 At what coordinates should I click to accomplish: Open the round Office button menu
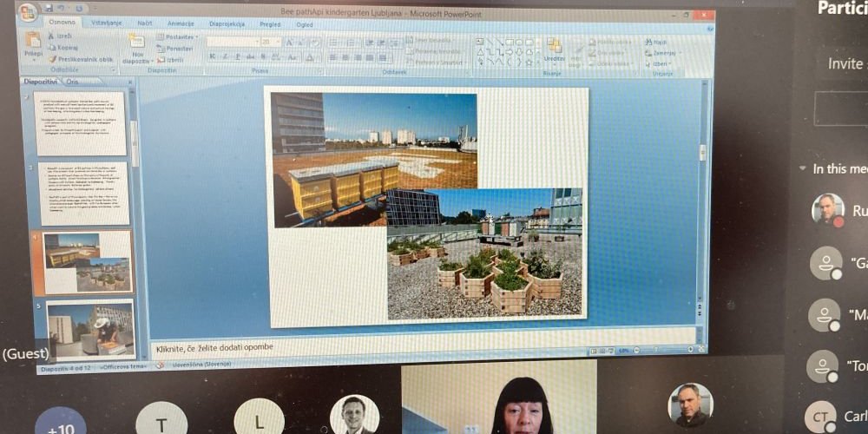pos(27,12)
